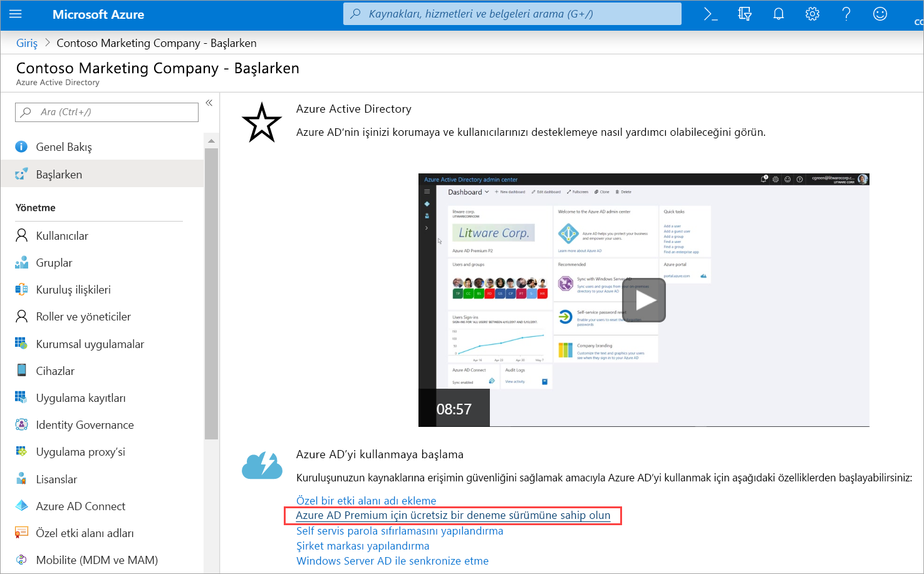Click the Azure AD'yi kullanmaya başlama heading
This screenshot has height=574, width=924.
(x=380, y=454)
